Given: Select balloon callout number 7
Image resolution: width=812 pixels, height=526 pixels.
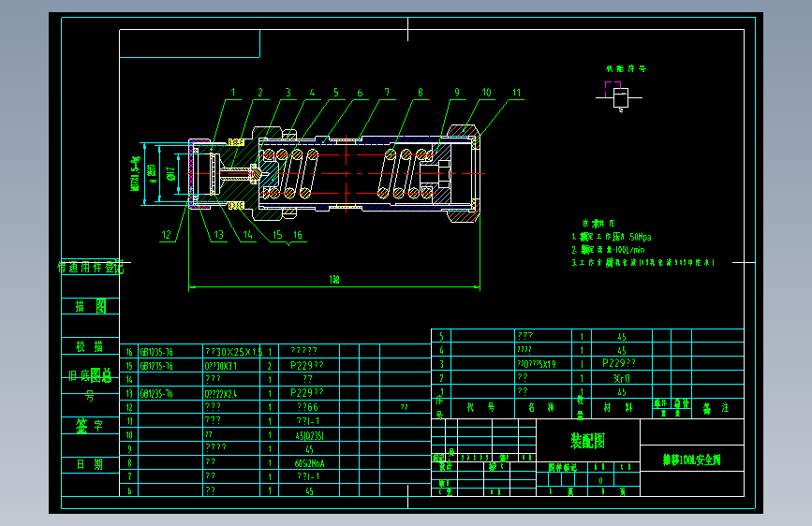Looking at the screenshot, I should click(387, 92).
